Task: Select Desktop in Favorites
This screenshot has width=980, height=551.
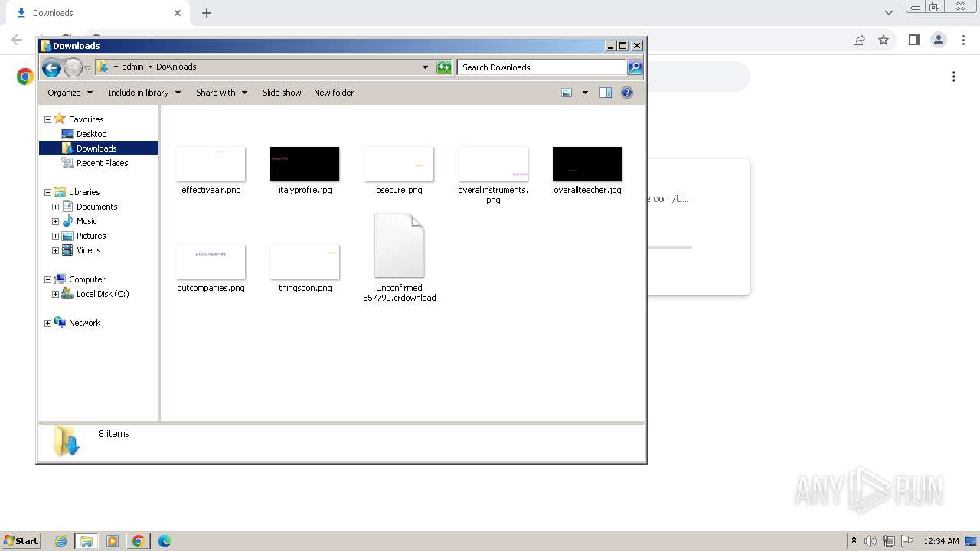Action: coord(91,134)
